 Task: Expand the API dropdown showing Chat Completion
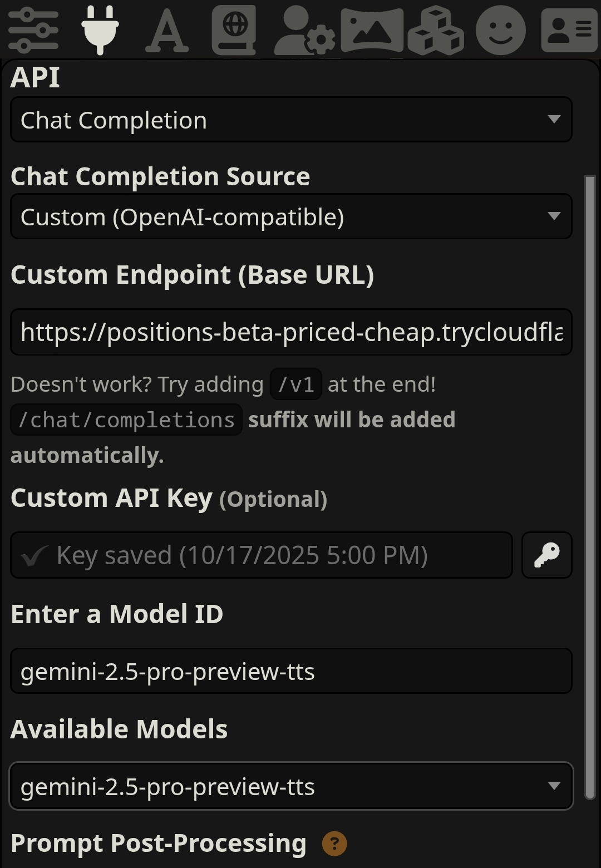[291, 120]
